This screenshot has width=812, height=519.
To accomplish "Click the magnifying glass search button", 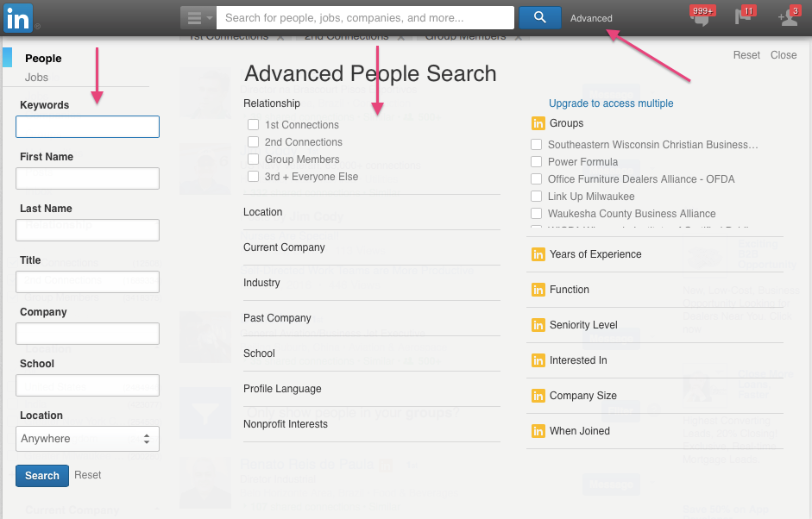I will [540, 17].
